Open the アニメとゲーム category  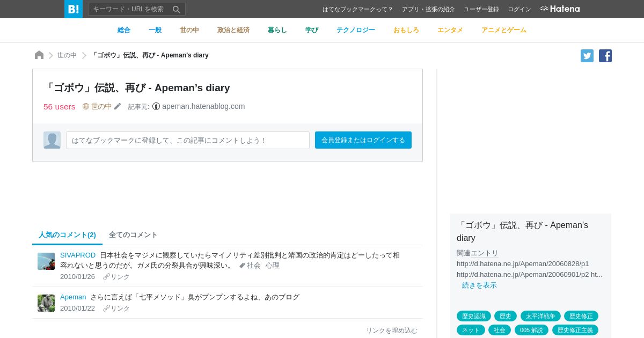coord(504,30)
